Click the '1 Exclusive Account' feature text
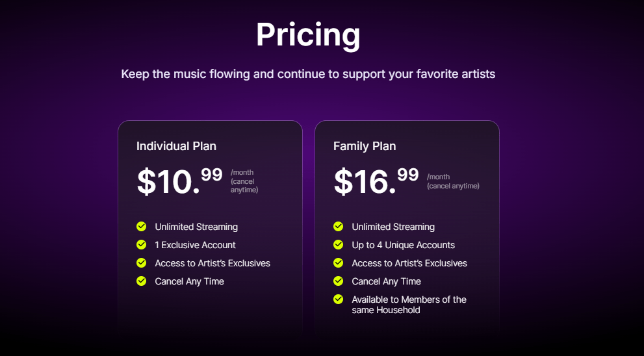Image resolution: width=644 pixels, height=356 pixels. [x=195, y=245]
